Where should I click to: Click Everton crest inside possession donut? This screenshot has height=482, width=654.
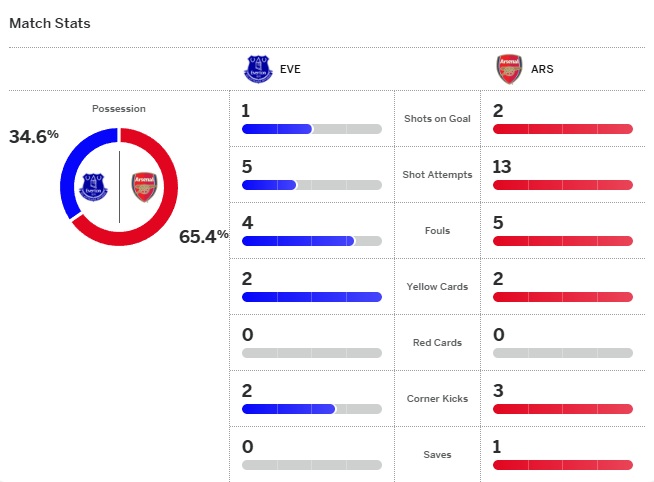(94, 186)
